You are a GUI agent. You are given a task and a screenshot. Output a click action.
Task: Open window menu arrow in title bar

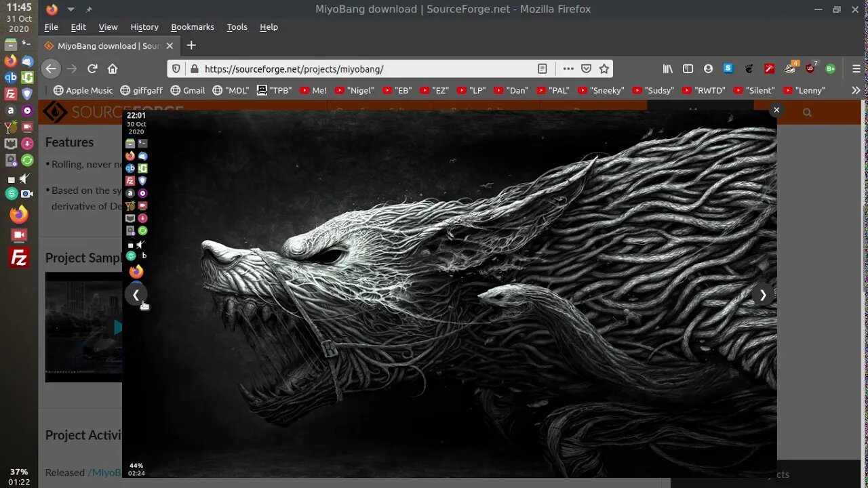click(71, 9)
